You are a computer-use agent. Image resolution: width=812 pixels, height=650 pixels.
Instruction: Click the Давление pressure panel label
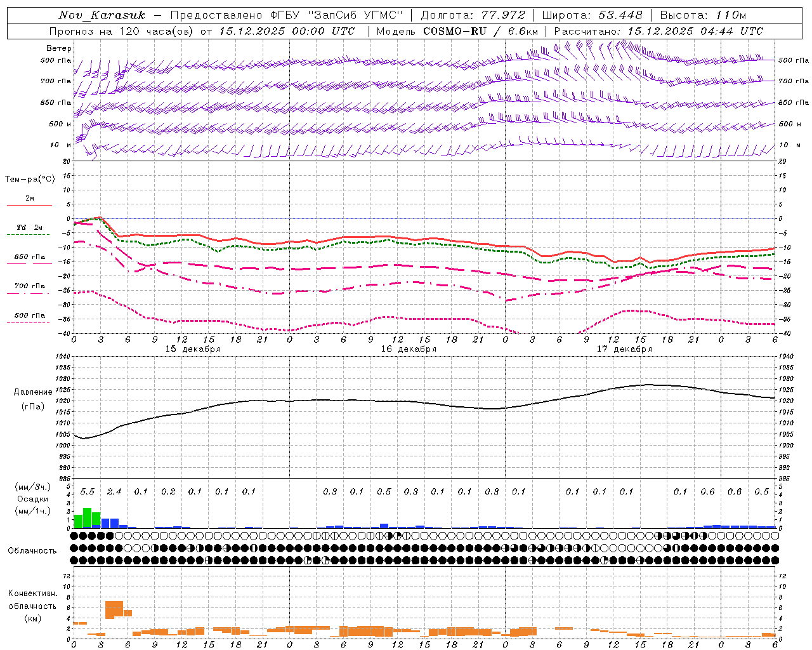click(x=33, y=392)
